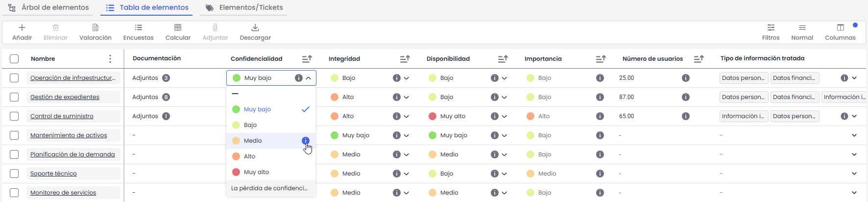Expand Integridad dropdown for Control de suministro
The width and height of the screenshot is (868, 202).
click(406, 116)
